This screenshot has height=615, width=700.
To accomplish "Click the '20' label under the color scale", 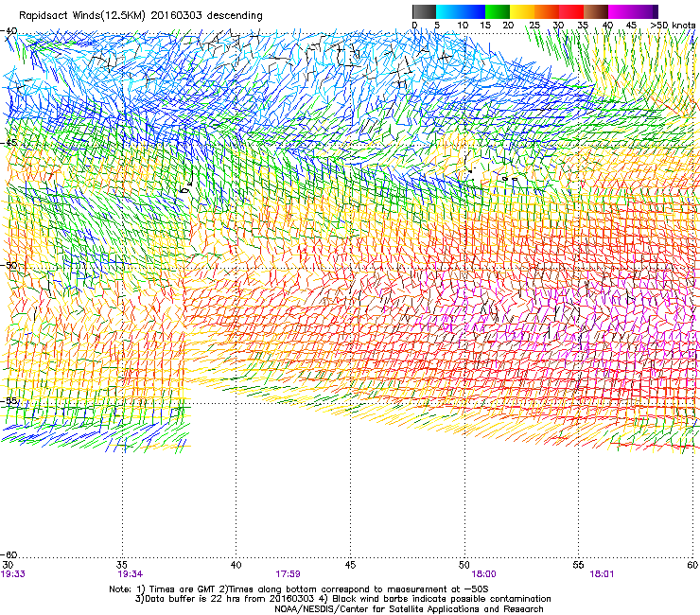I will tap(508, 26).
